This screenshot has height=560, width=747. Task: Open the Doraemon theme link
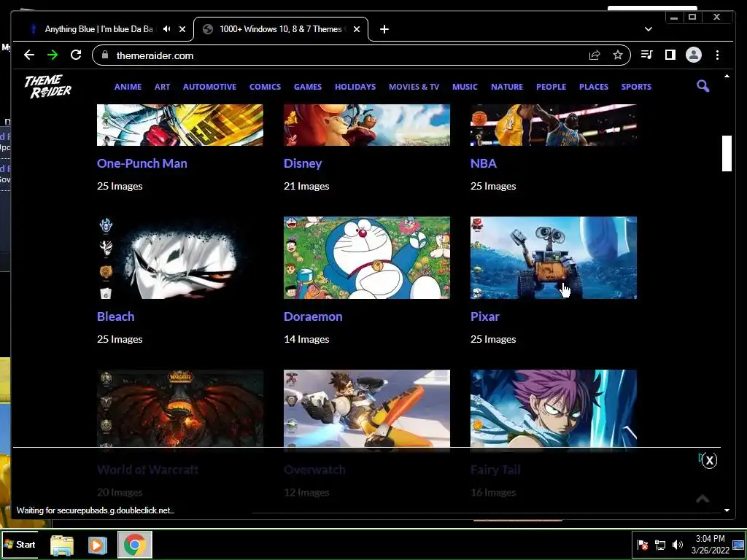[313, 316]
